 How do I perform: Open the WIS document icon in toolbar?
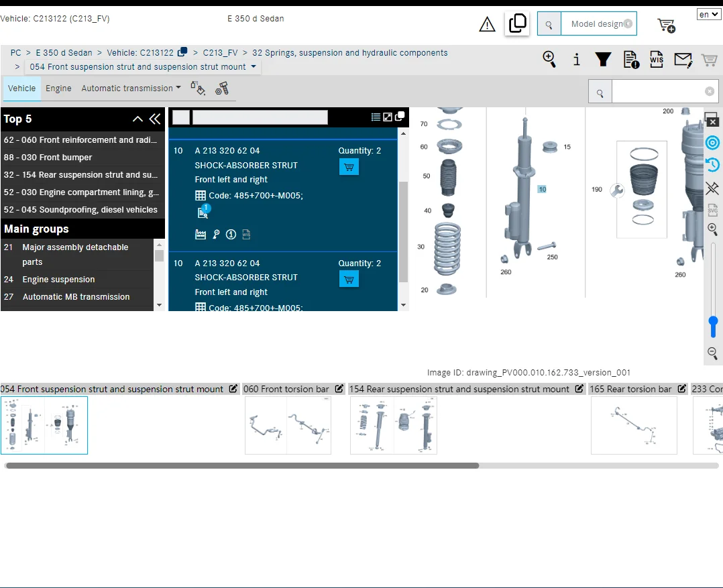coord(656,60)
